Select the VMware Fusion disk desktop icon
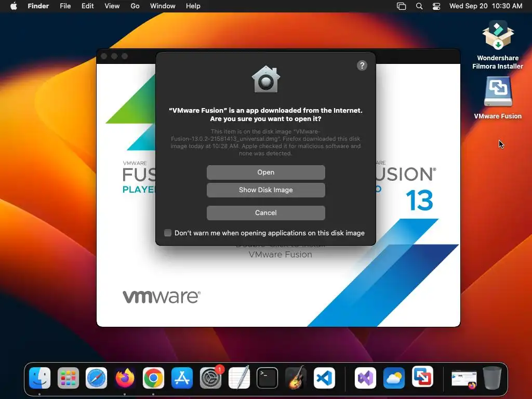The image size is (532, 399). click(498, 98)
